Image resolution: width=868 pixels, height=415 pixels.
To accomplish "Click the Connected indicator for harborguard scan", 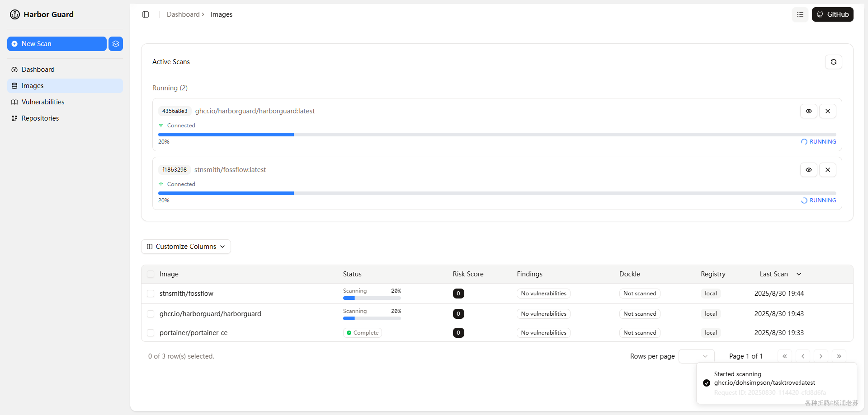I will click(177, 126).
